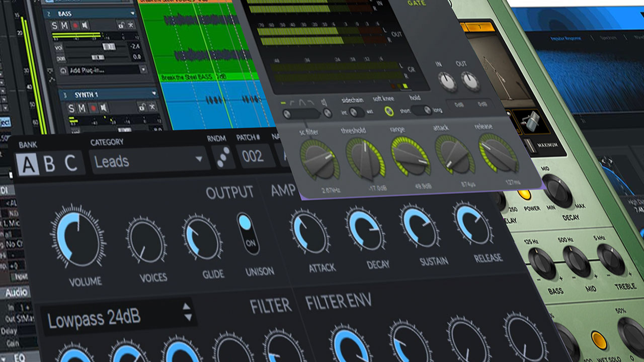Arm the SYNTH 1 track for recording
Viewport: 644px width, 362px height.
(x=93, y=108)
